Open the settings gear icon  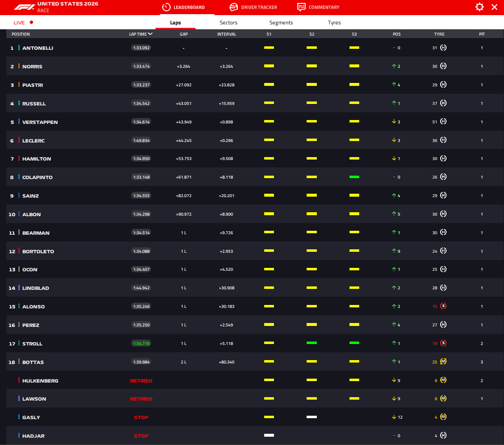coord(479,7)
